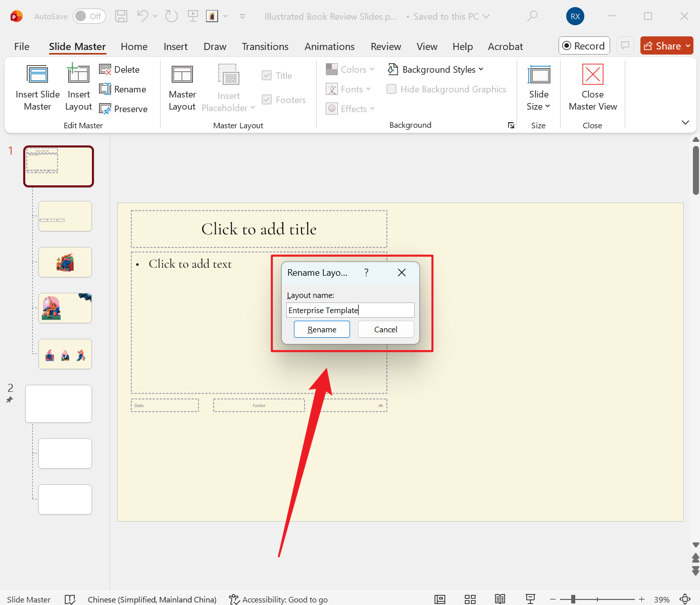Open the Transitions tab
The image size is (700, 605).
[265, 46]
